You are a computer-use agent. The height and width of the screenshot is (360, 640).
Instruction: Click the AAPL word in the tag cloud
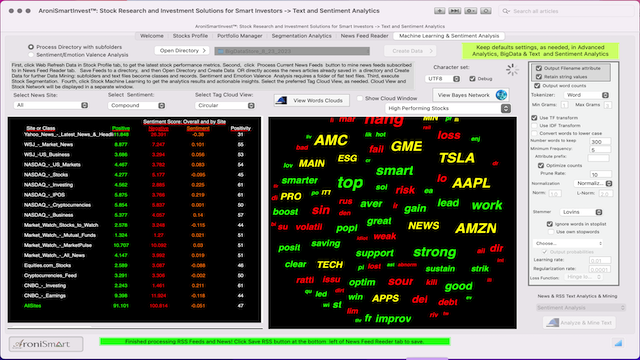pos(471,183)
